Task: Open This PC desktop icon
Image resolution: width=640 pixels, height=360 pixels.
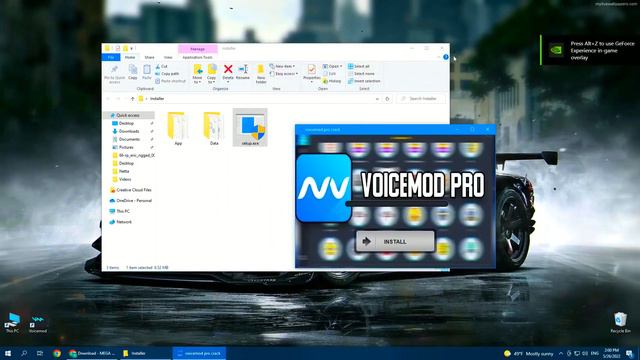Action: [x=12, y=322]
